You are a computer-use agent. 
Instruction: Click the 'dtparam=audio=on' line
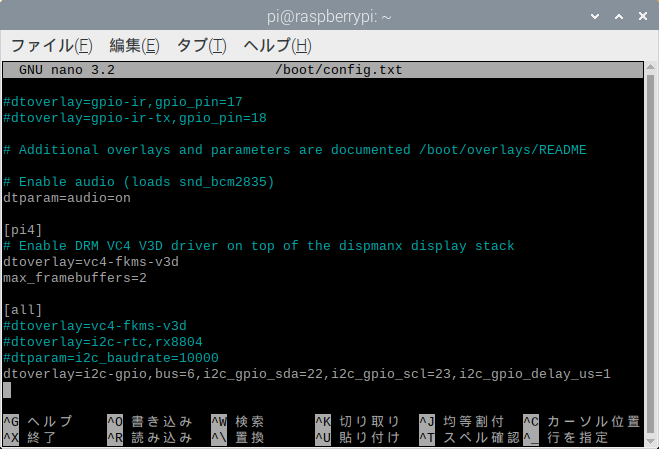point(67,198)
